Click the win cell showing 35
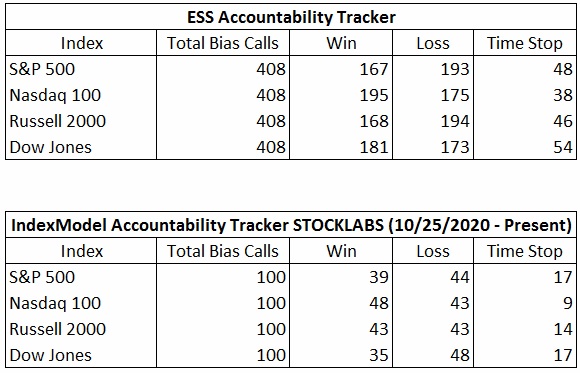The height and width of the screenshot is (373, 580). (x=341, y=355)
